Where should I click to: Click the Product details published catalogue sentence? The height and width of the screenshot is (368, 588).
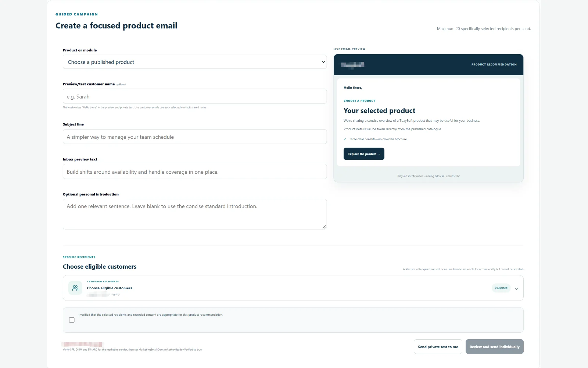[392, 129]
